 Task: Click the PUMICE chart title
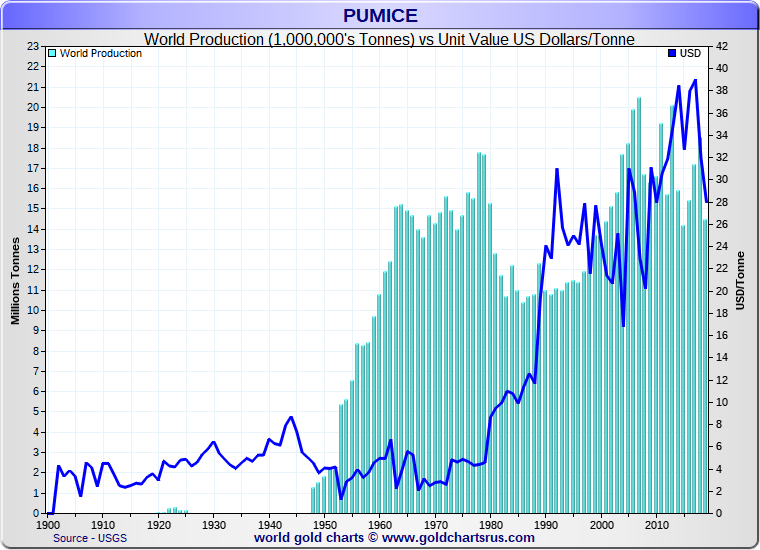(380, 16)
